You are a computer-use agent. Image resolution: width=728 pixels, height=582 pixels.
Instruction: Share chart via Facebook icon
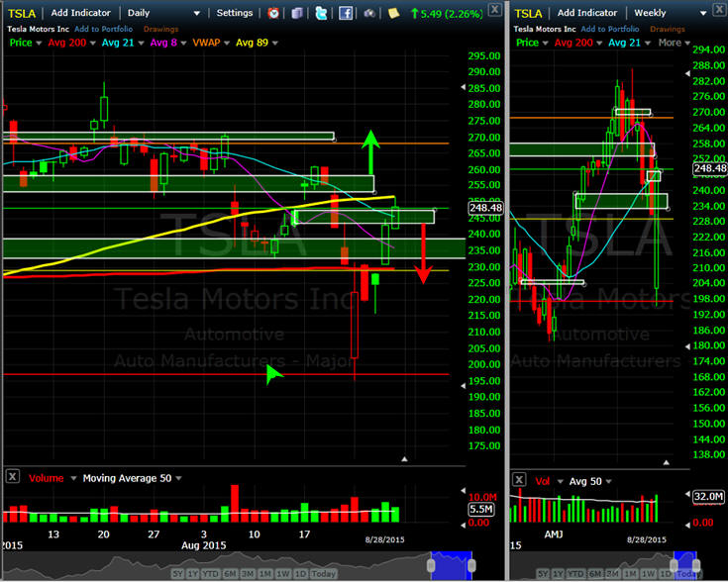[345, 13]
